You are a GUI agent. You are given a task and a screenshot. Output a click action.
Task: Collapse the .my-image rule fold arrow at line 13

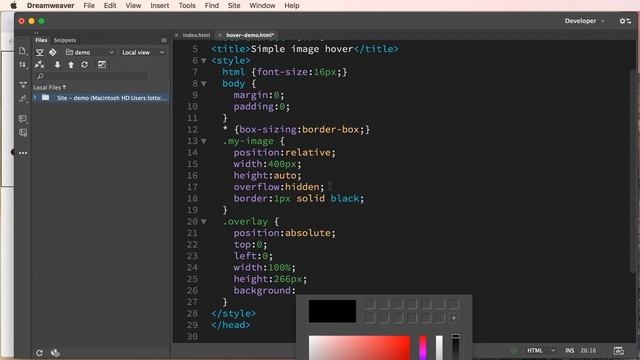[203, 141]
